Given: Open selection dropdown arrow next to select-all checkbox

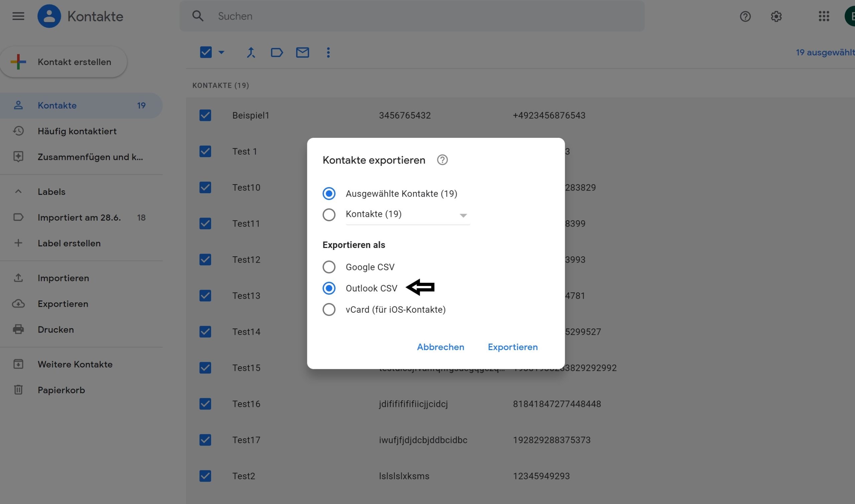Looking at the screenshot, I should 221,53.
